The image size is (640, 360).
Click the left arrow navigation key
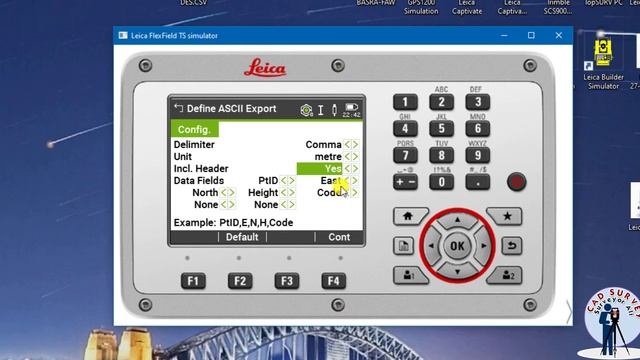point(432,246)
